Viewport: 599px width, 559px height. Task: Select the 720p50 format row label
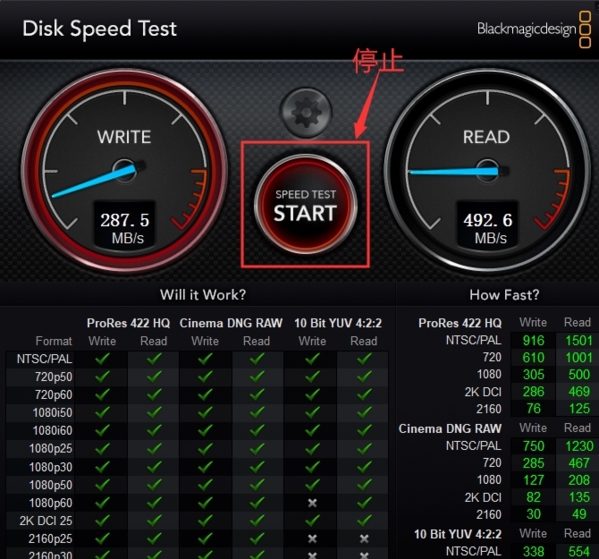53,377
